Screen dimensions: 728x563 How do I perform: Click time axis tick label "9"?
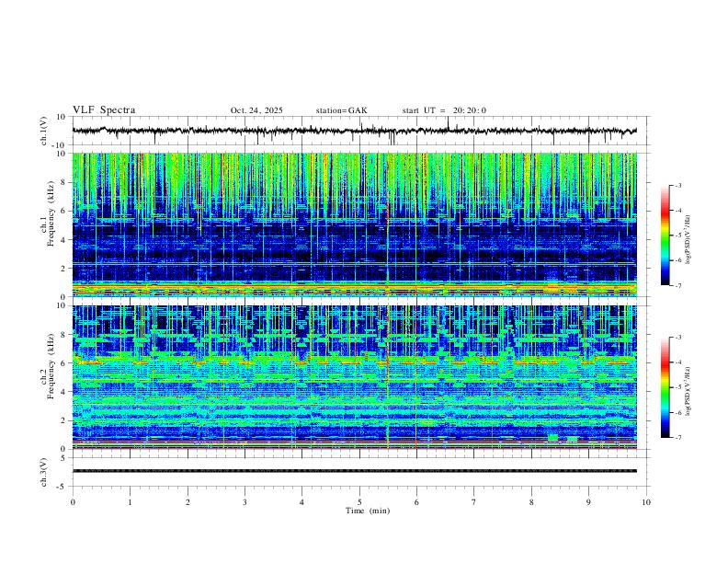point(588,502)
